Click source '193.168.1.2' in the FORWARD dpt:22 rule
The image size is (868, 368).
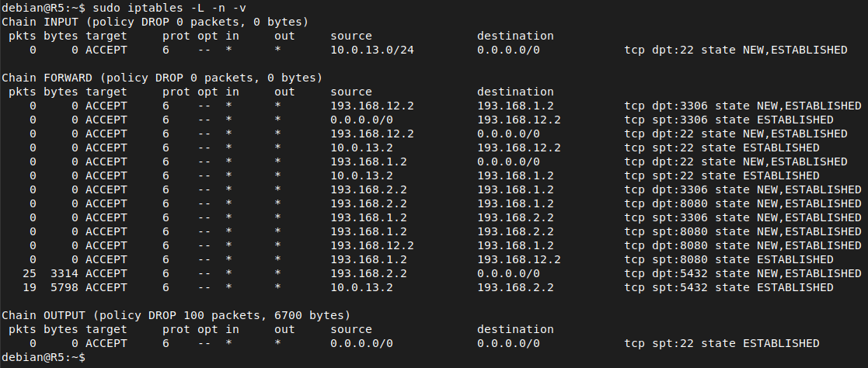pos(368,161)
